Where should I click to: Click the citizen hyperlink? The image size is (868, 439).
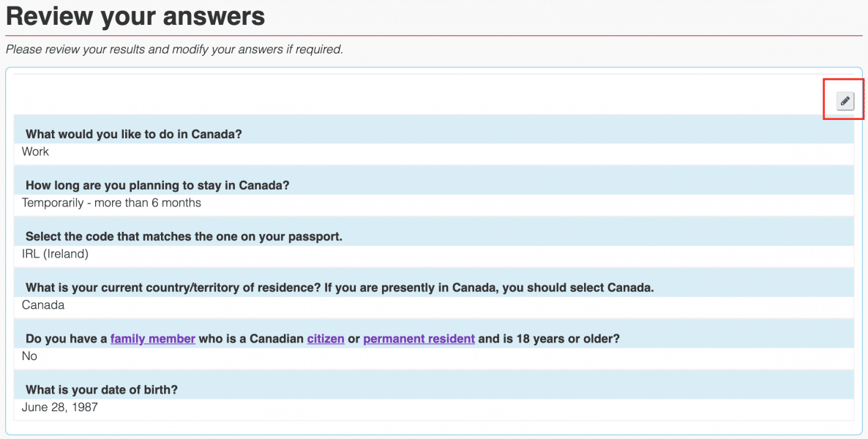coord(326,338)
